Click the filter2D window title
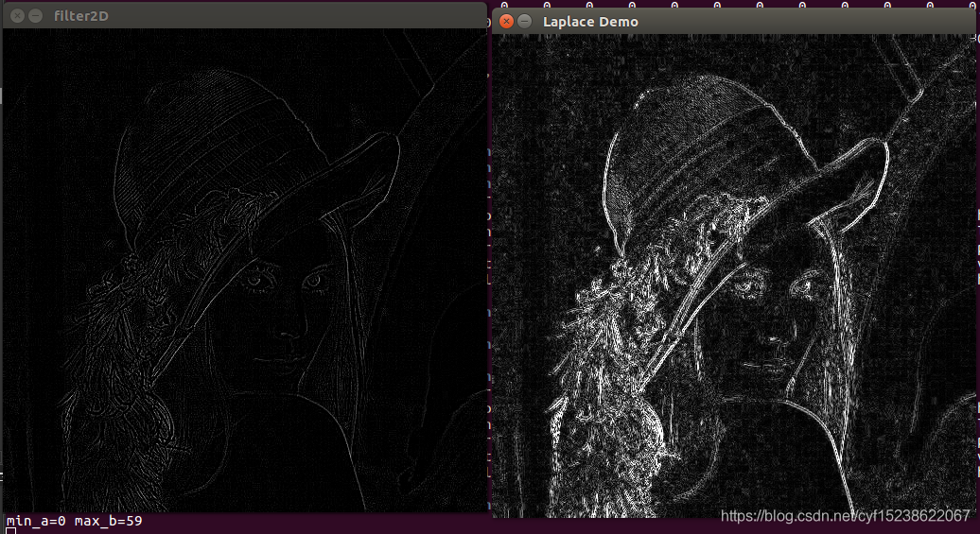 click(81, 16)
